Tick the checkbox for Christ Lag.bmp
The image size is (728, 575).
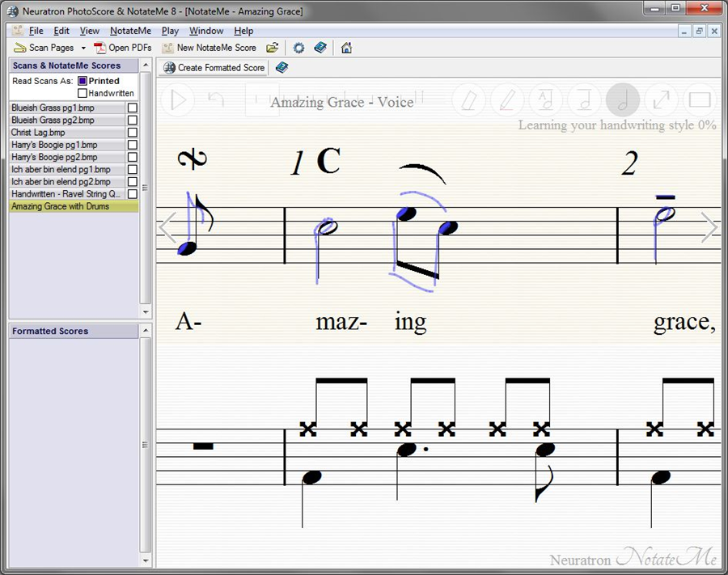(132, 133)
